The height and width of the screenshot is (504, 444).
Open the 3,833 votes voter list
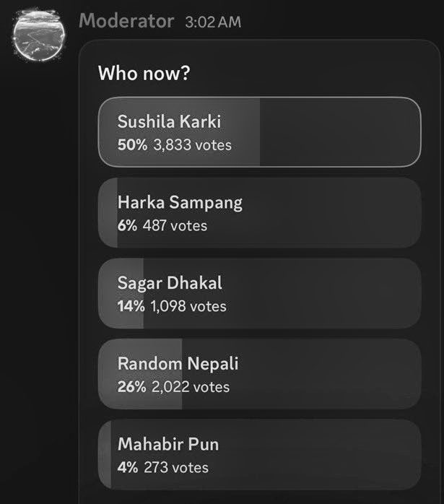tap(192, 145)
